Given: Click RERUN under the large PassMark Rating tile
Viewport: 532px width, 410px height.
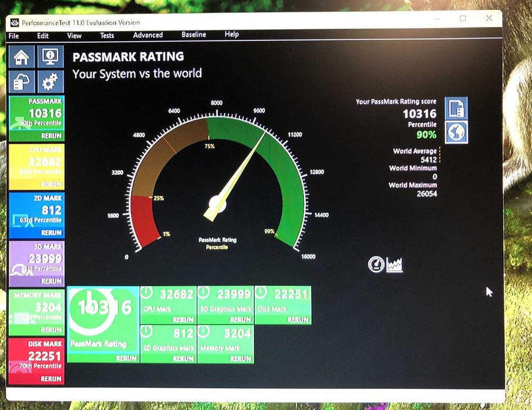Looking at the screenshot, I should (x=126, y=358).
